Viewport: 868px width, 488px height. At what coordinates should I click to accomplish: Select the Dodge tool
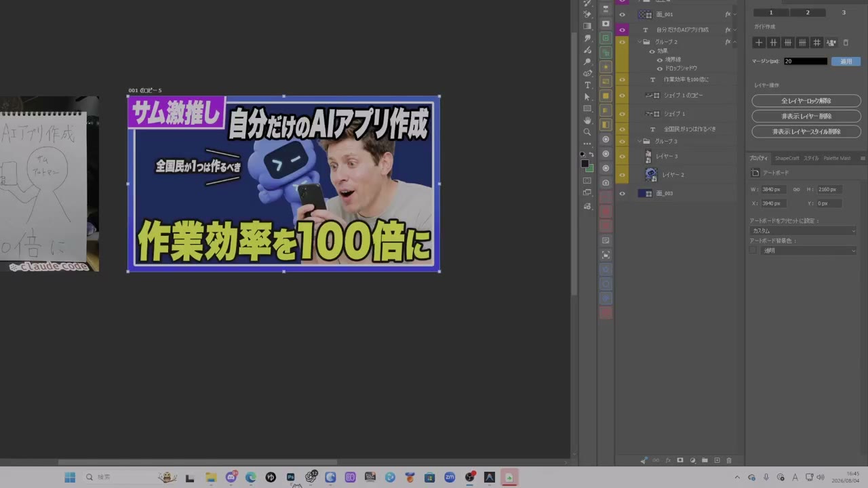[x=587, y=62]
